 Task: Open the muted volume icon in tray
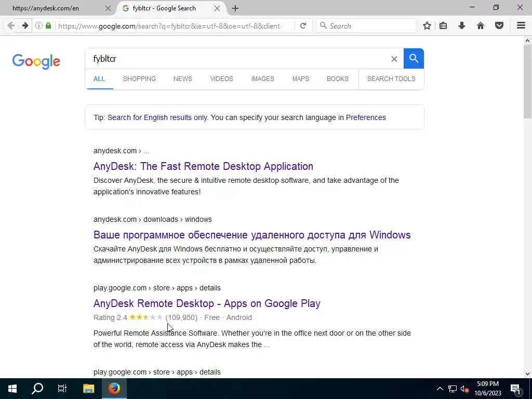pos(464,389)
